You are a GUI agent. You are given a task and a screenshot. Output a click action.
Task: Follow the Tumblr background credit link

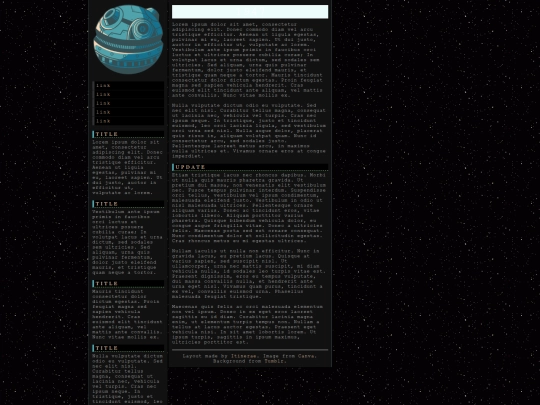coord(274,361)
